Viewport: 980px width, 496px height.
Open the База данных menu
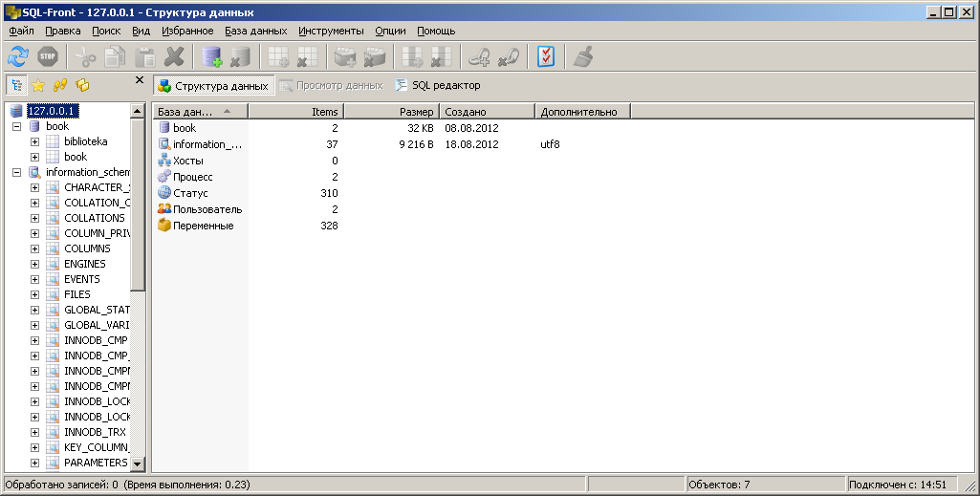(x=256, y=31)
